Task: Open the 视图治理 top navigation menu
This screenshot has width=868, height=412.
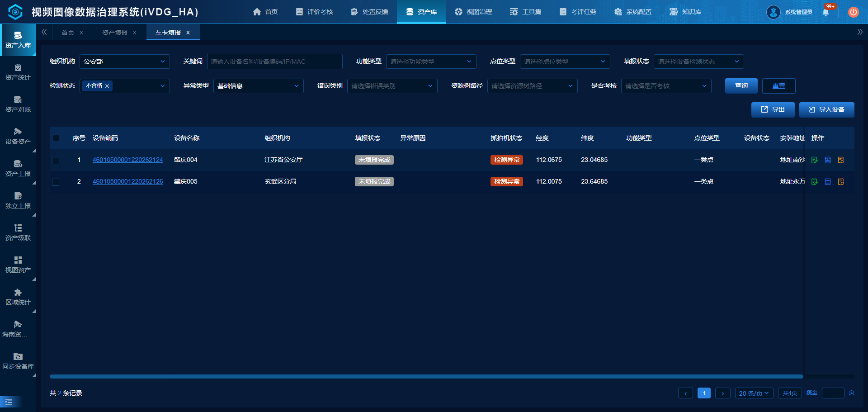Action: click(x=473, y=12)
